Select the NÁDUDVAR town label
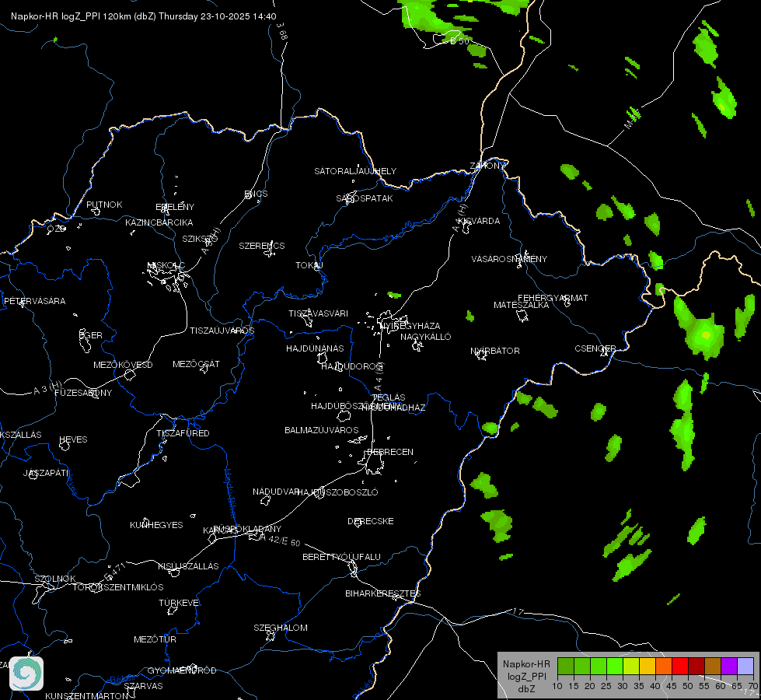 276,492
